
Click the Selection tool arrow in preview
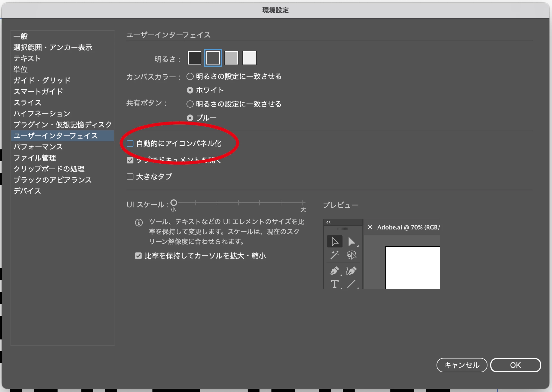(x=334, y=241)
